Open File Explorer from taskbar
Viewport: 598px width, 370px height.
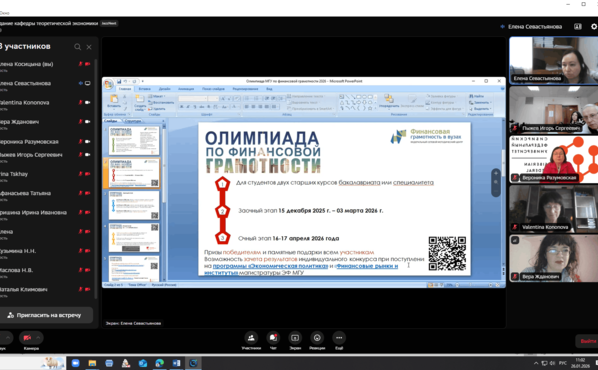point(92,363)
